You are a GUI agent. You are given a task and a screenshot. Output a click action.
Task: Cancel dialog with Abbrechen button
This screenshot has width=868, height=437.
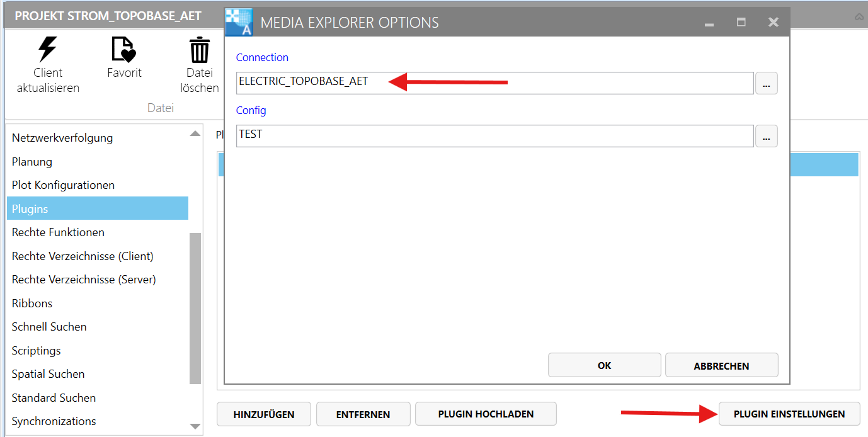click(x=721, y=365)
